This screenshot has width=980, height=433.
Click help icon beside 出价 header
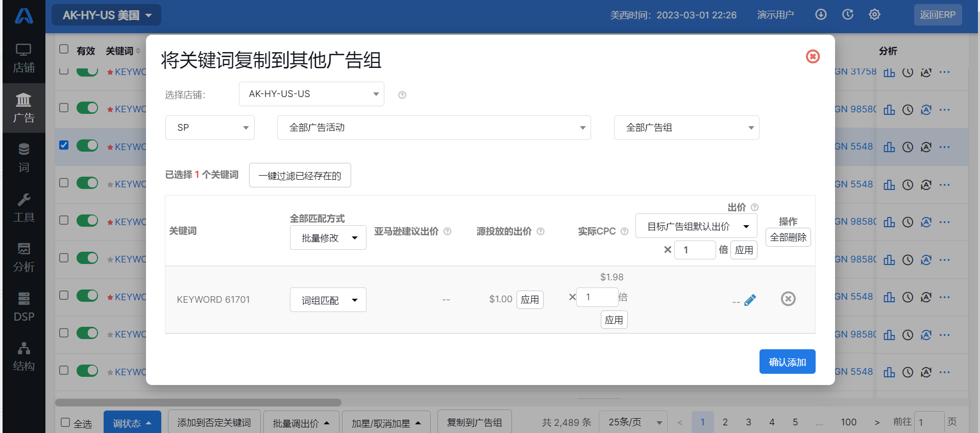tap(755, 207)
